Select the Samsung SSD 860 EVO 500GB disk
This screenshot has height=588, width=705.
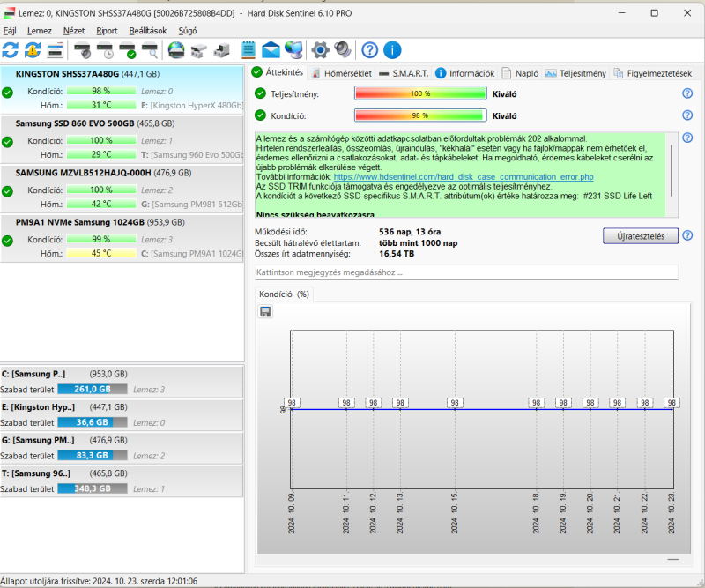click(x=122, y=139)
